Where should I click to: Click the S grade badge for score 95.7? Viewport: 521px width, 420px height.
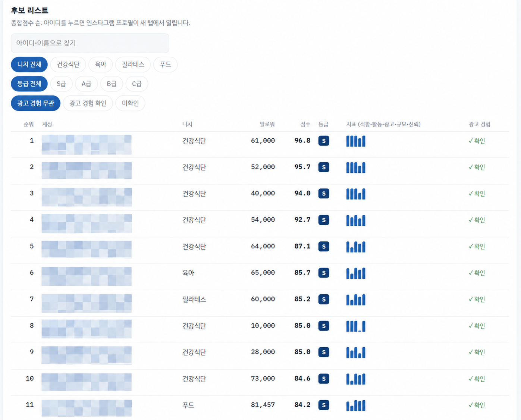pyautogui.click(x=324, y=167)
